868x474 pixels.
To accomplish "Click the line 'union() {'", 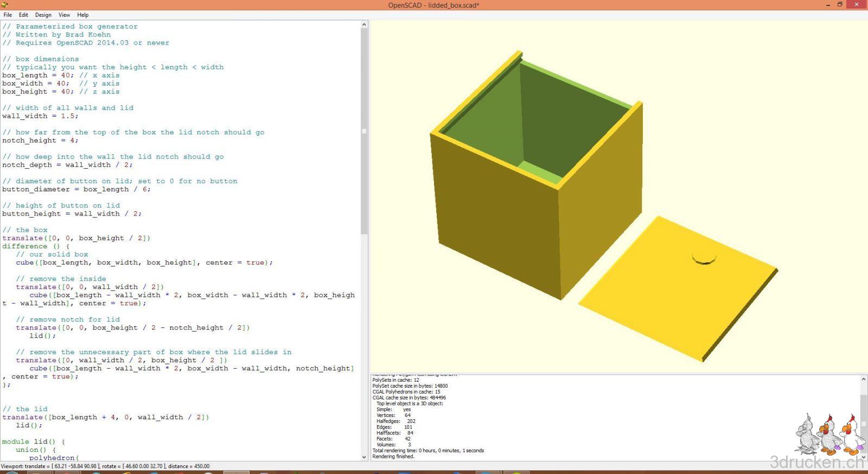I will click(x=36, y=450).
